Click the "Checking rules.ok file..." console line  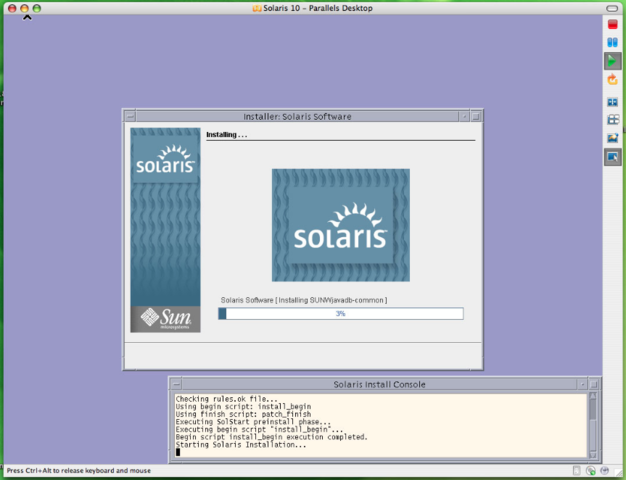[226, 399]
